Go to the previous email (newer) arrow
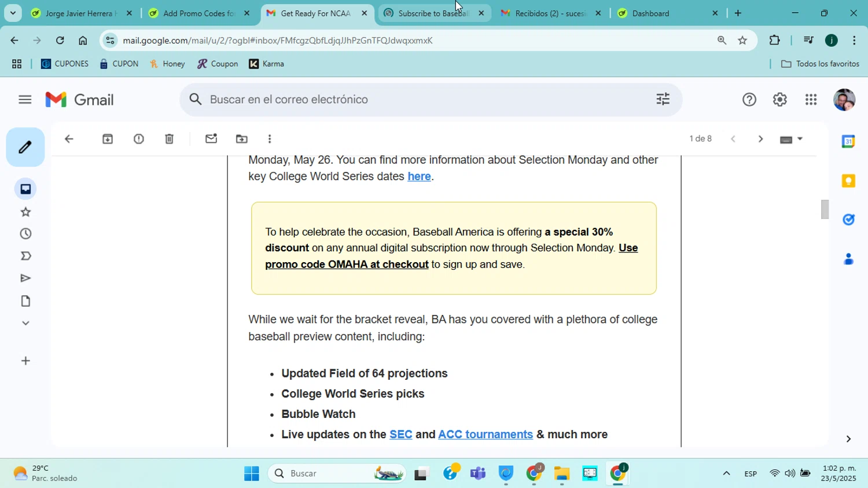868x488 pixels. click(x=733, y=139)
